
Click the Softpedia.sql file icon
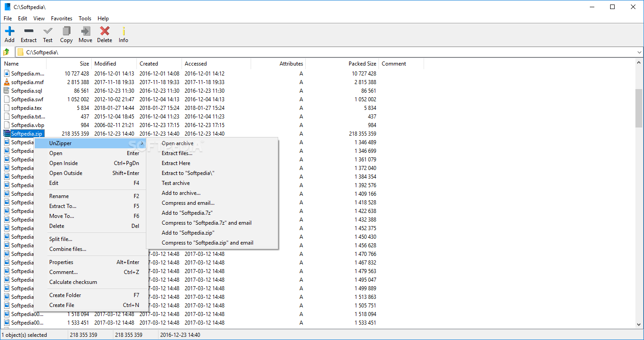coord(6,90)
